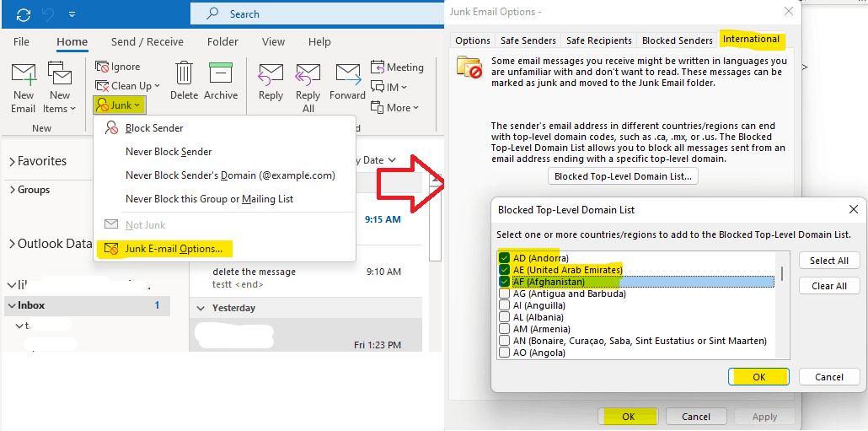Screen dimensions: 868x431
Task: Click the New Email icon
Action: (24, 74)
